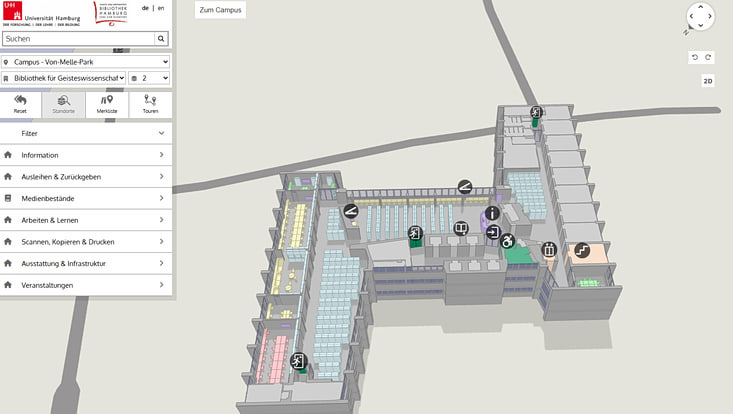Click the Suchen search input field

click(77, 39)
